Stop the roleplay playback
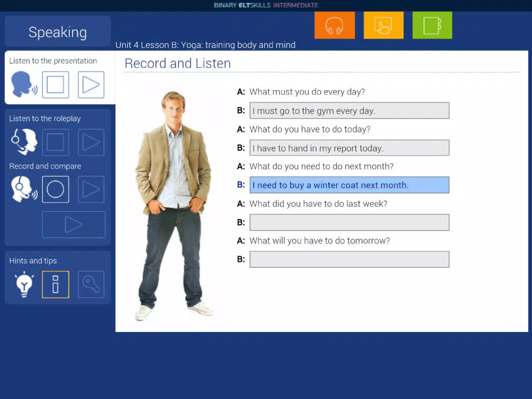Image resolution: width=532 pixels, height=399 pixels. pos(56,142)
